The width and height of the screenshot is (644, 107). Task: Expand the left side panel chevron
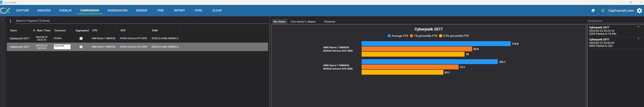click(x=2, y=20)
